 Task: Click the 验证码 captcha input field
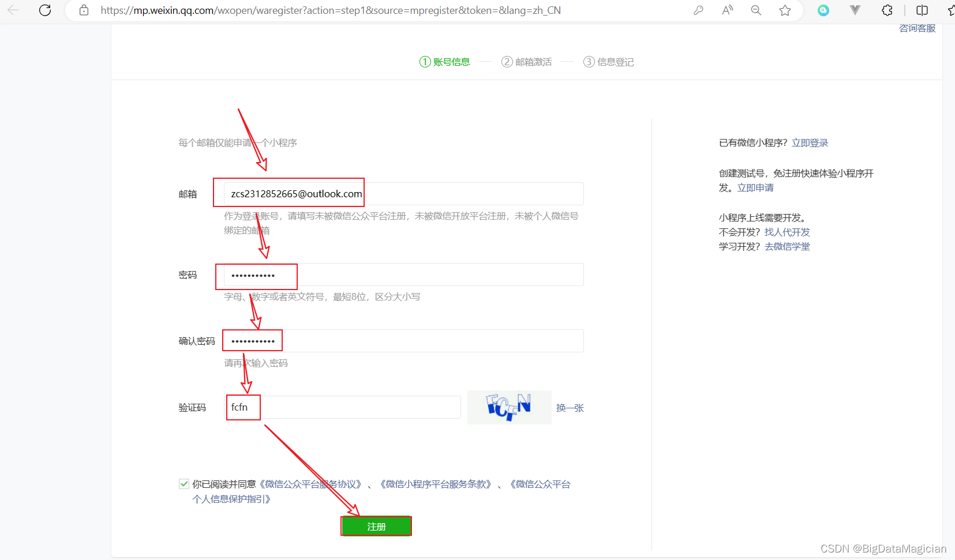[343, 407]
